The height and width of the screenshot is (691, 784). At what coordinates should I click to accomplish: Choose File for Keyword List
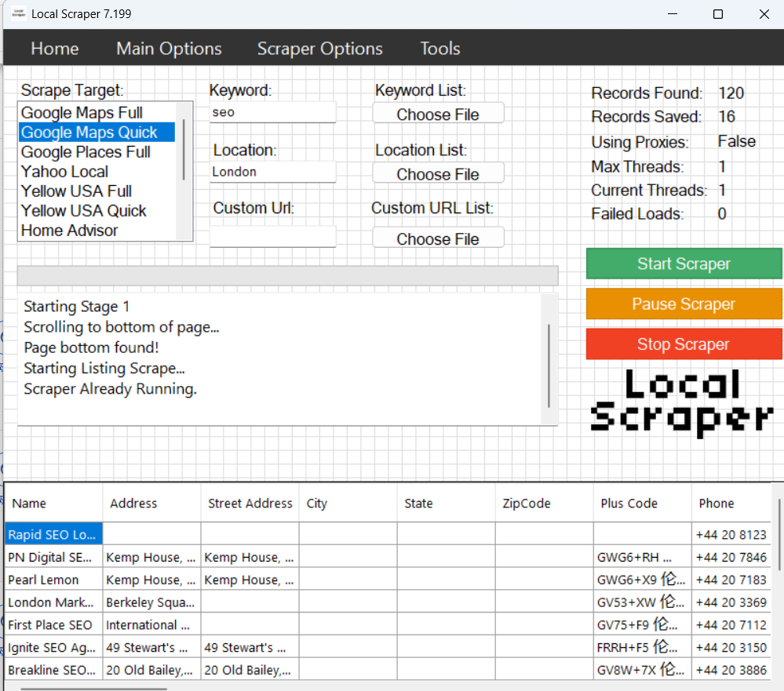tap(438, 114)
